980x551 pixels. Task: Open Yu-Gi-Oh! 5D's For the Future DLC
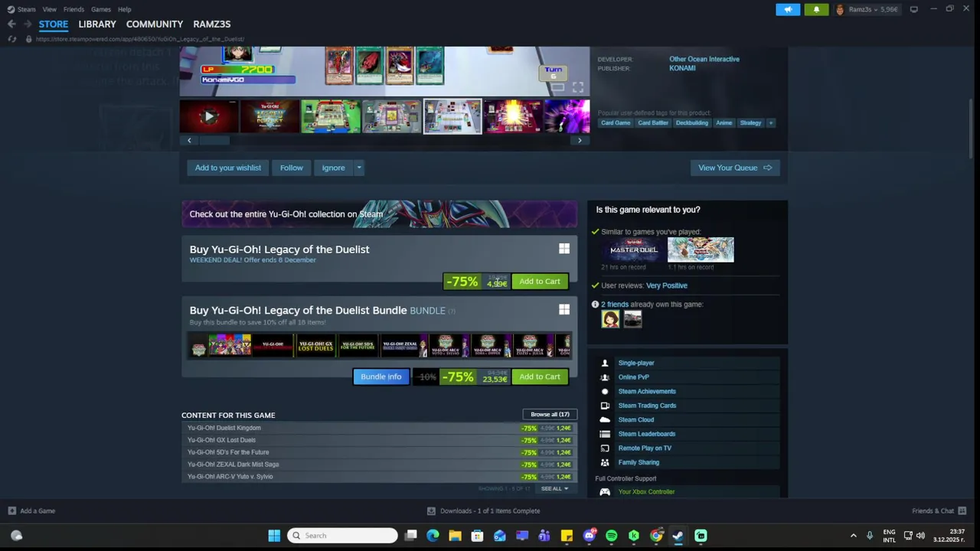pos(380,452)
